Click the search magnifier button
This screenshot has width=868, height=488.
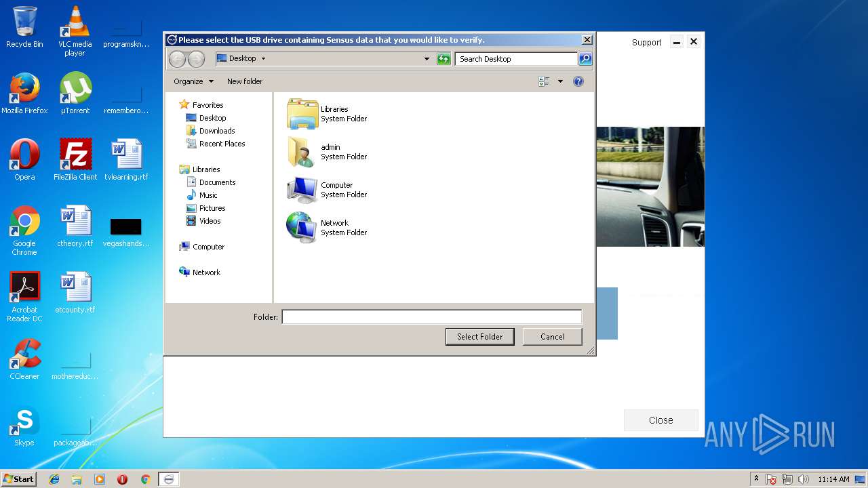click(x=585, y=59)
